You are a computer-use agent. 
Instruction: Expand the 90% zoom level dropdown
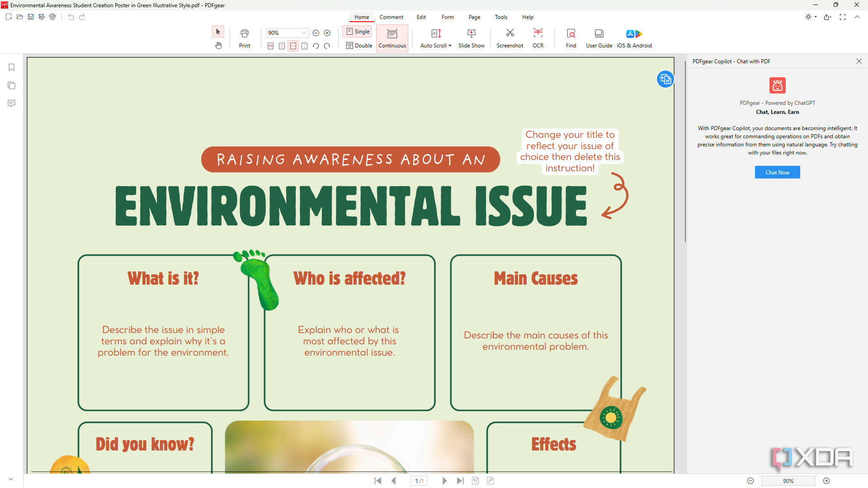pyautogui.click(x=304, y=33)
